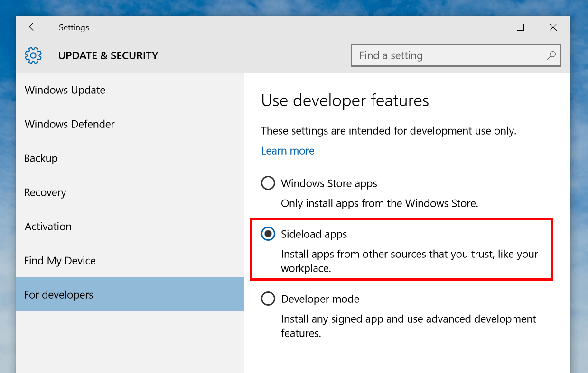Select the For developers sidebar item
This screenshot has width=588, height=373.
point(130,295)
